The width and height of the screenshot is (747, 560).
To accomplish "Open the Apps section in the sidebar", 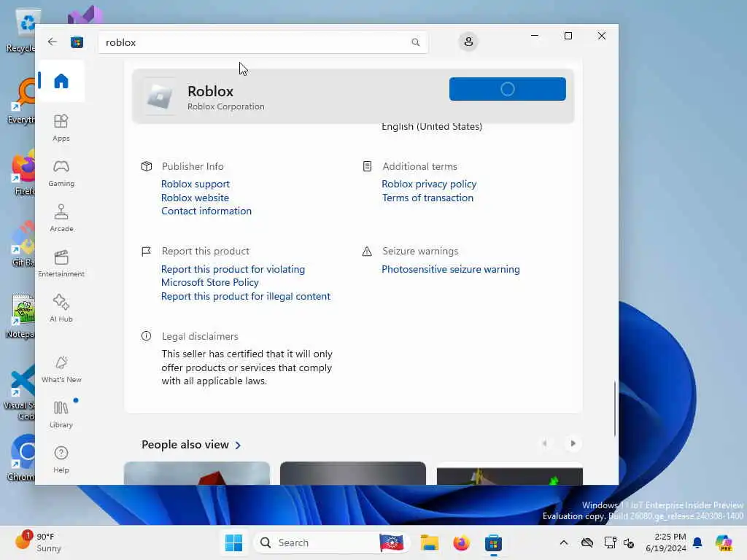I will (61, 128).
